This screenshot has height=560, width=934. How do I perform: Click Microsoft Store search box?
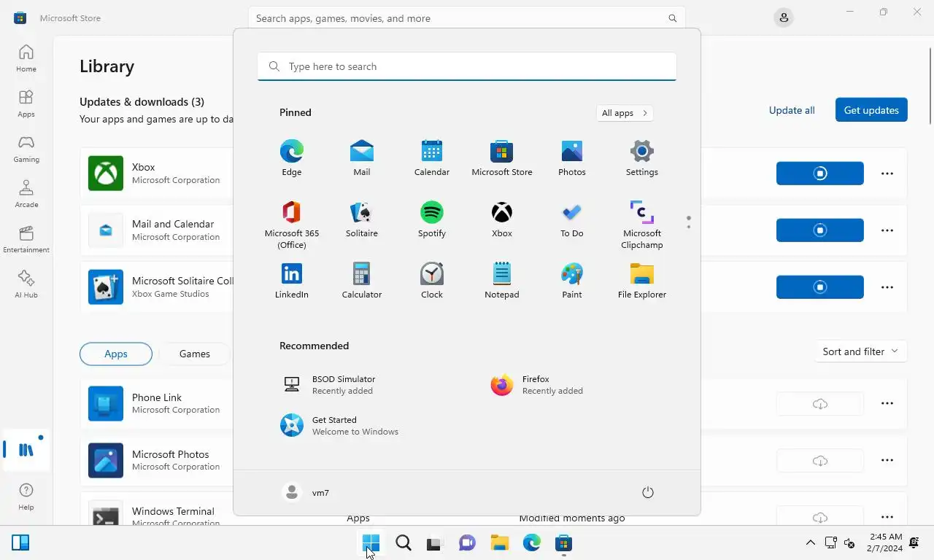point(467,18)
